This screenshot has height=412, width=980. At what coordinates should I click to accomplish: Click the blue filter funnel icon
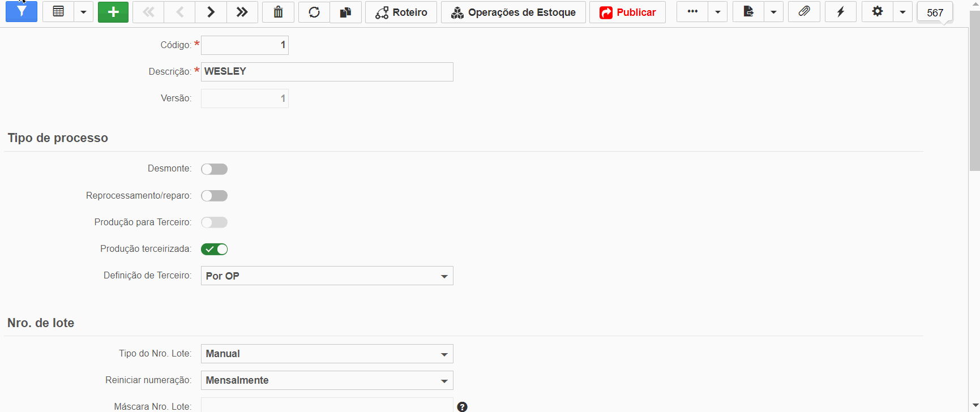coord(22,12)
